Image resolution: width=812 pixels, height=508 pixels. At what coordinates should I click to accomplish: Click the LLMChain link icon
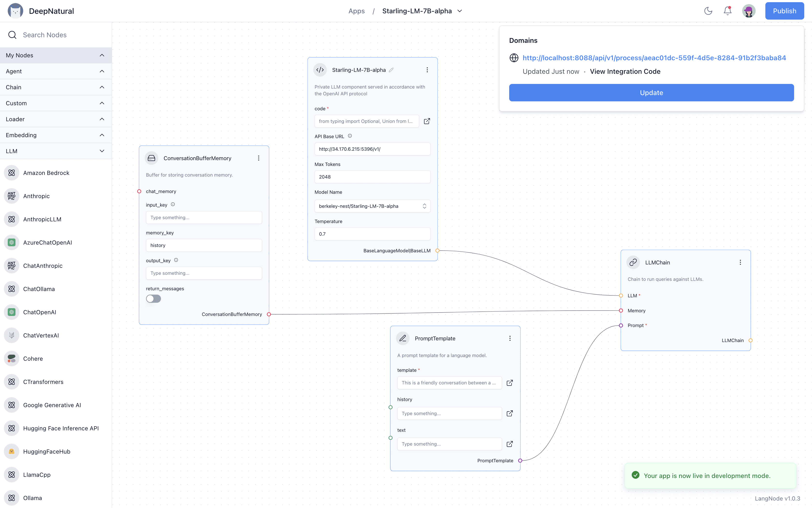(x=633, y=262)
